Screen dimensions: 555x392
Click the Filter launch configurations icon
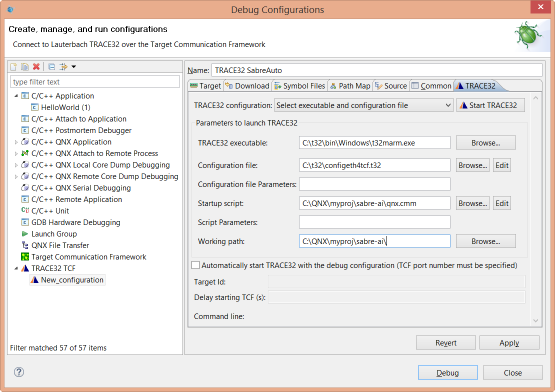pyautogui.click(x=63, y=66)
